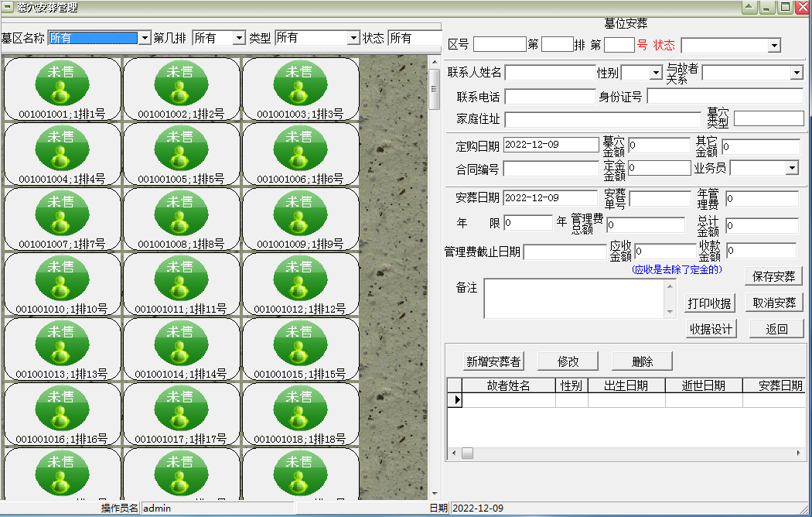The width and height of the screenshot is (812, 517).
Task: Open the window system menu icon
Action: point(8,7)
